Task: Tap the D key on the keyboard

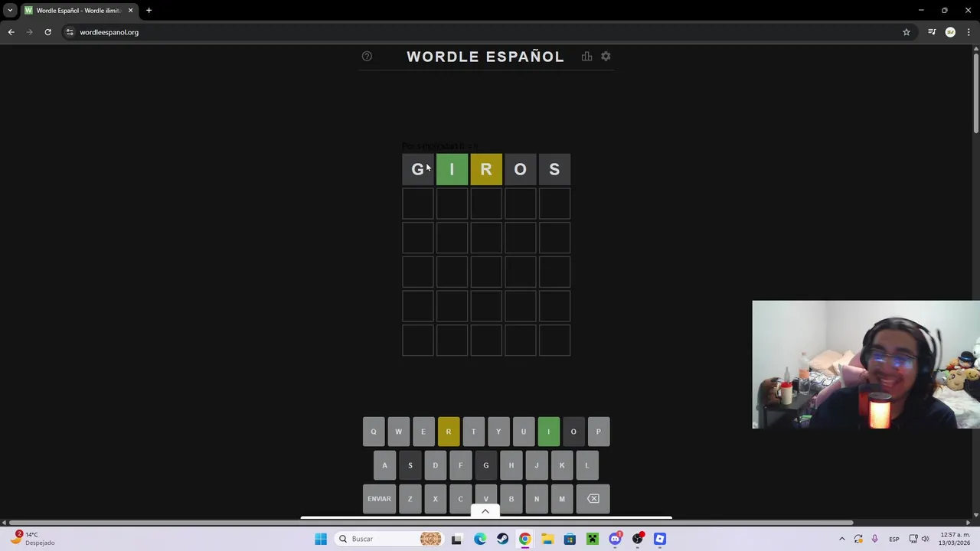Action: 435,465
